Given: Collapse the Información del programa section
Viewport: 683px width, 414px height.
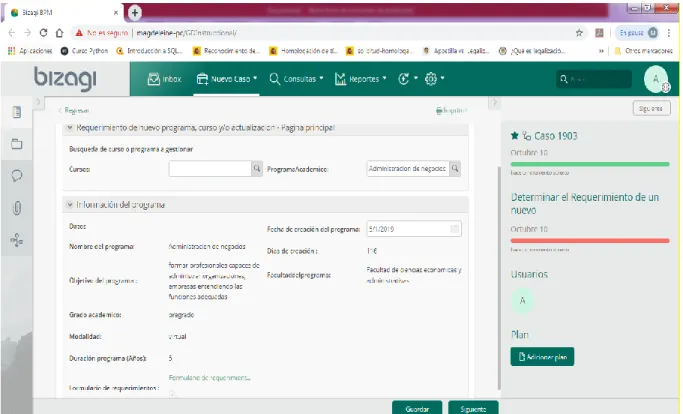Looking at the screenshot, I should [x=69, y=204].
